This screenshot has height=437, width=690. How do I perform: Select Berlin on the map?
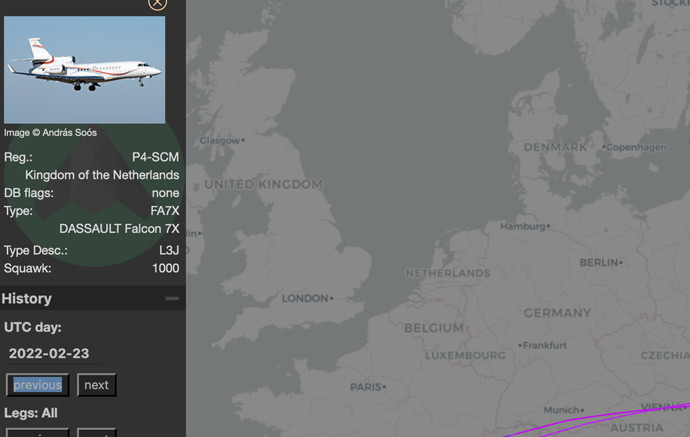click(x=601, y=263)
